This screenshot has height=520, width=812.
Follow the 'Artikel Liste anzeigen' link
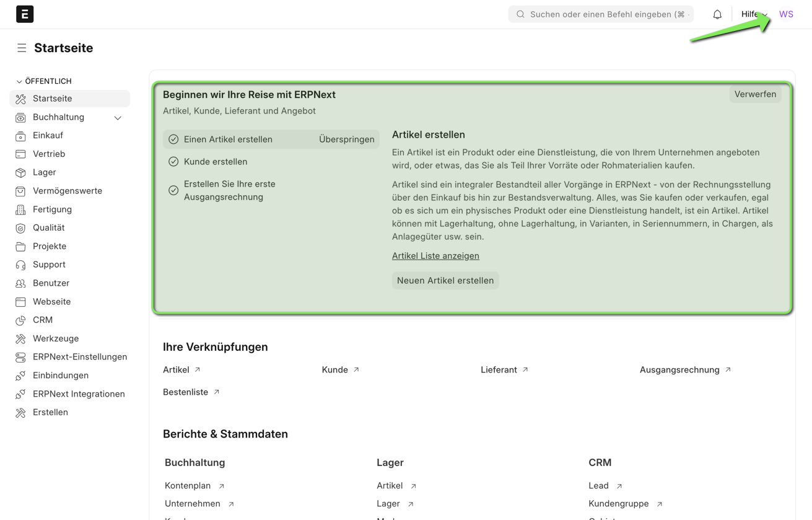435,256
